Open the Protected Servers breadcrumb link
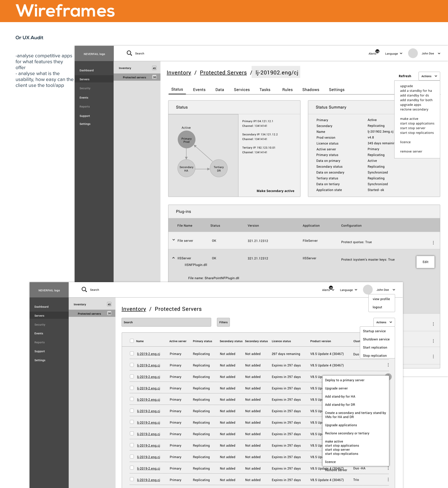This screenshot has height=488, width=448. tap(223, 73)
